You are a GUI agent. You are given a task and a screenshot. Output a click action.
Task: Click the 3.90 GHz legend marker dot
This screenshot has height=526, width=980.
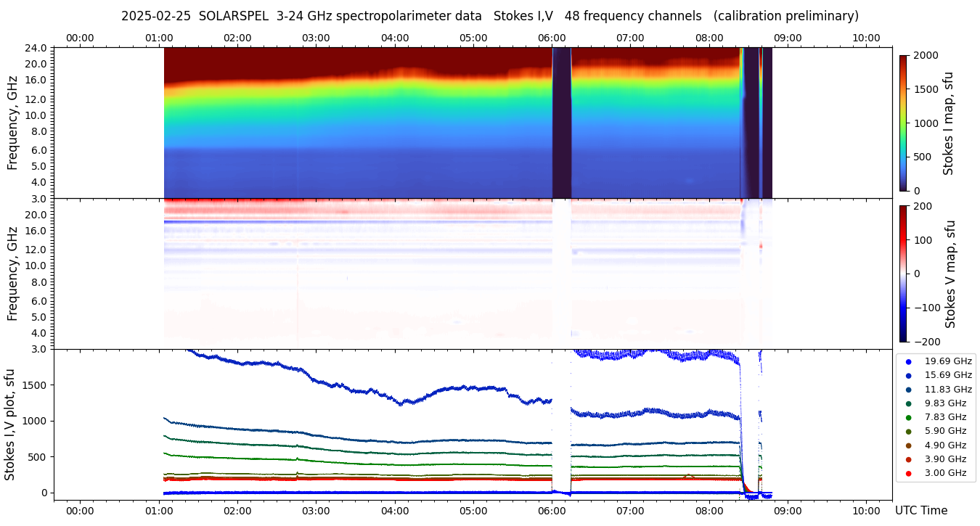[908, 459]
